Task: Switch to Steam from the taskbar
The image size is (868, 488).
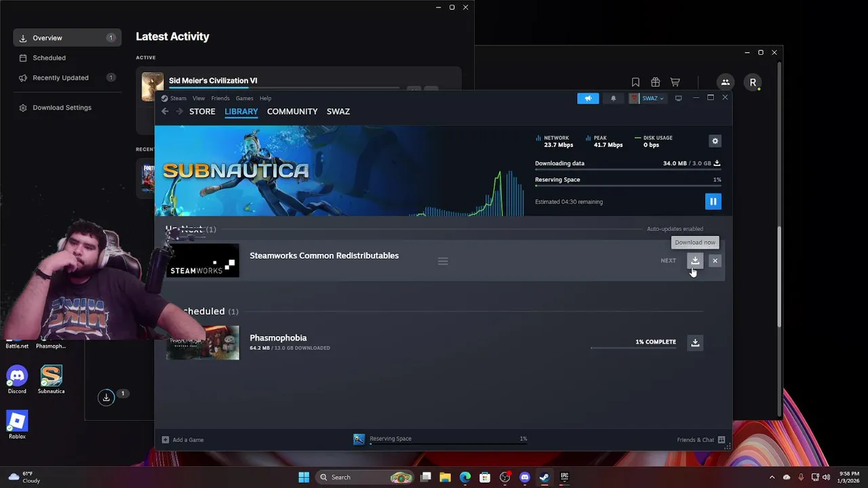Action: (x=544, y=477)
